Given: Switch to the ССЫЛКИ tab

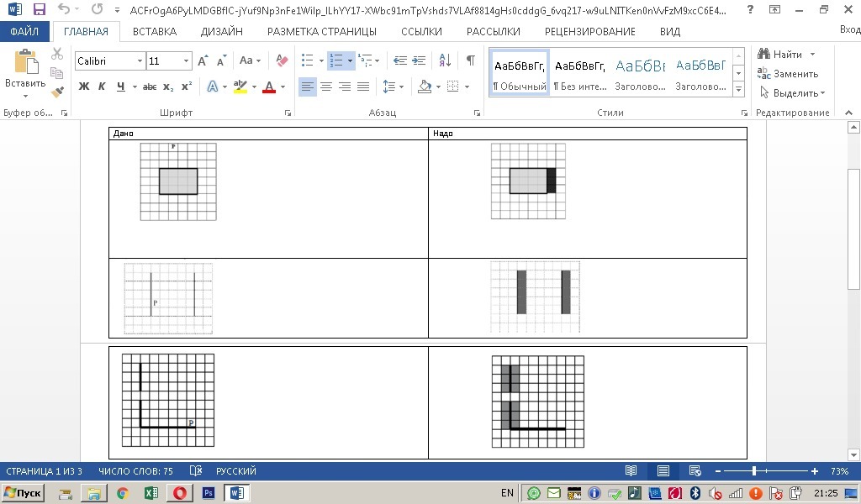Looking at the screenshot, I should point(421,32).
